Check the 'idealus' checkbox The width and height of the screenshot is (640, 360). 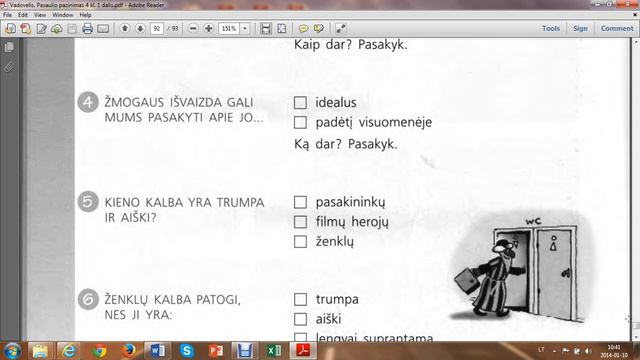pyautogui.click(x=300, y=102)
